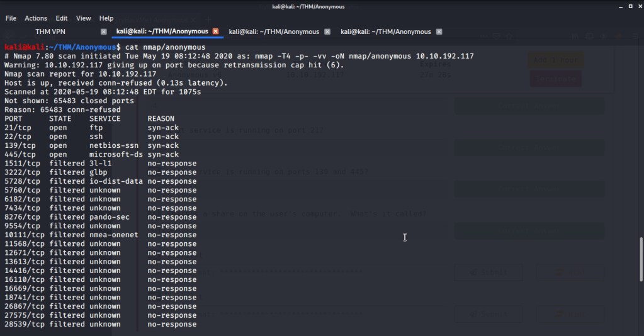
Task: Close the rightmost kali@kali terminal tab
Action: pos(439,31)
